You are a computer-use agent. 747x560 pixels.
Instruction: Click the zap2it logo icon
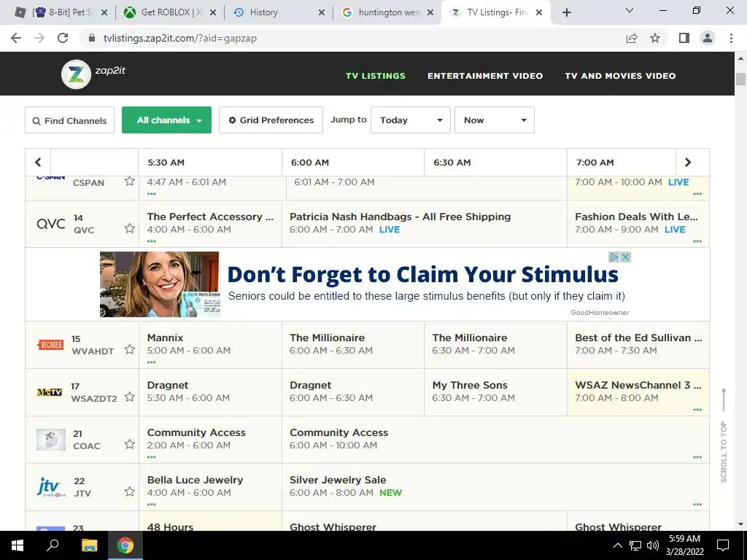(x=76, y=74)
